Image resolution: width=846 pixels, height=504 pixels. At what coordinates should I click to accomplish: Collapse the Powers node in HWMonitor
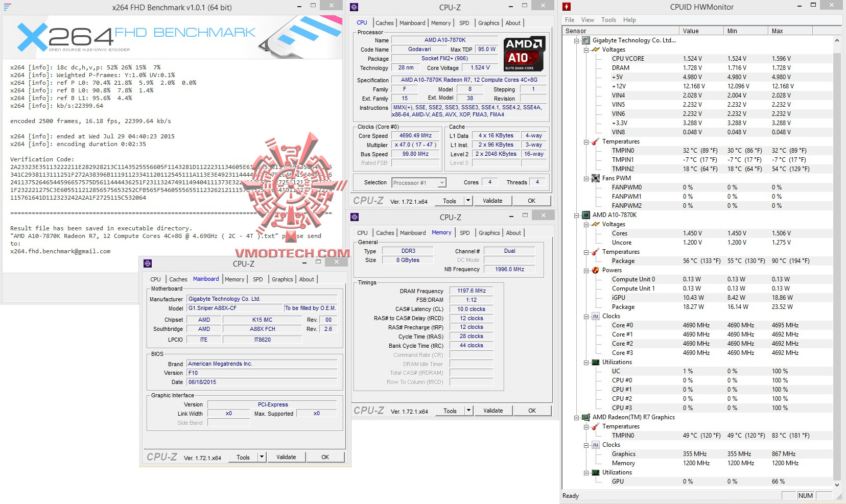(586, 270)
